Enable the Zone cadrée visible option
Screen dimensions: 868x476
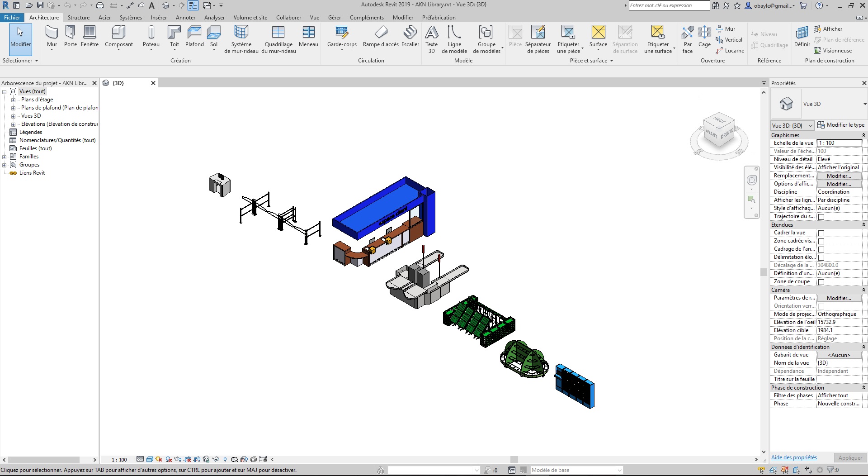(821, 241)
